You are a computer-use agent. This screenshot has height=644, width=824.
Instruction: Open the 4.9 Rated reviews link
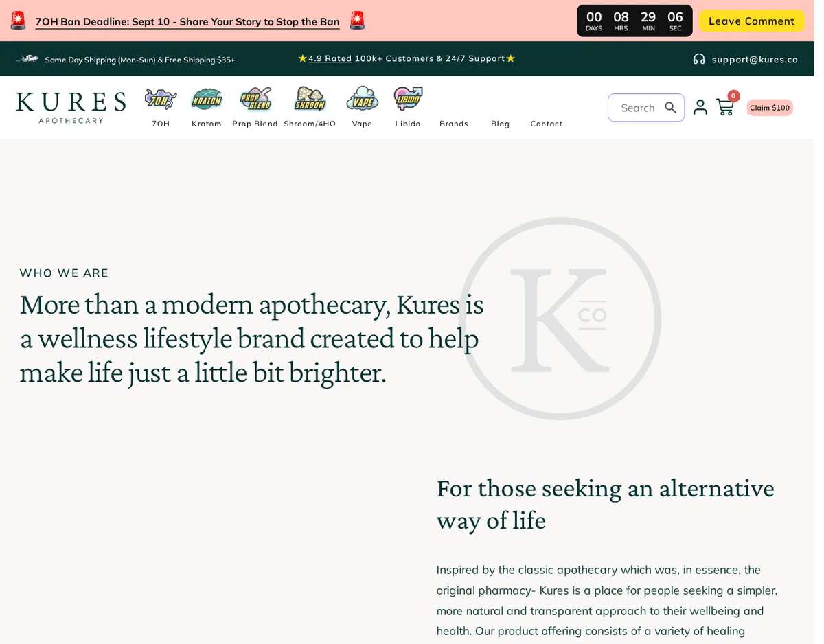330,58
